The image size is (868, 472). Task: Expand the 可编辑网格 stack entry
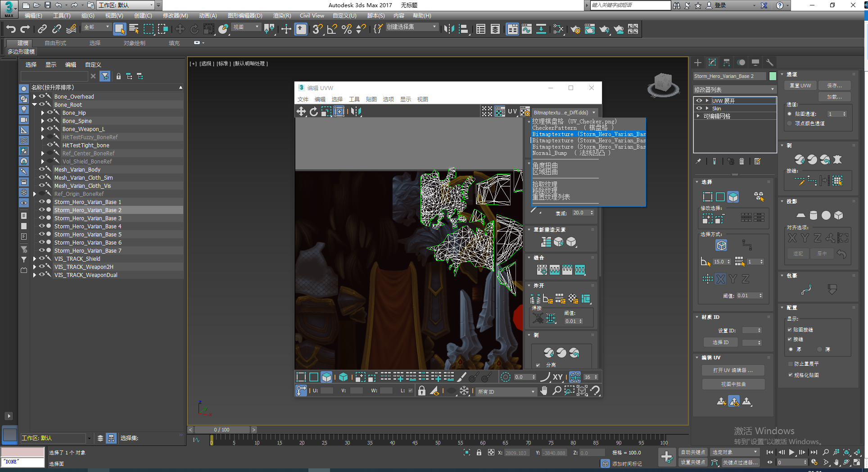click(698, 116)
